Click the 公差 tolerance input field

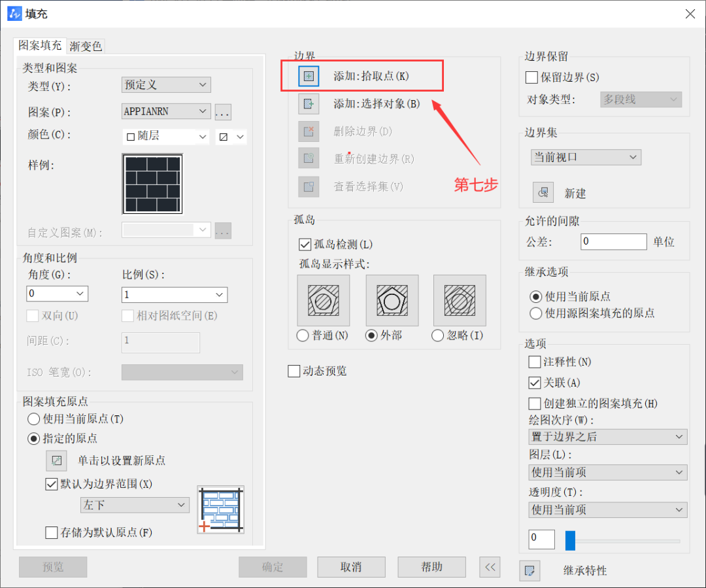tap(613, 241)
